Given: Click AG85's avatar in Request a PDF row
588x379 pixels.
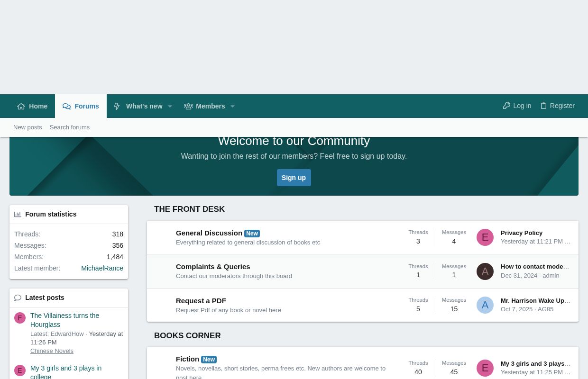Looking at the screenshot, I should coord(485,305).
